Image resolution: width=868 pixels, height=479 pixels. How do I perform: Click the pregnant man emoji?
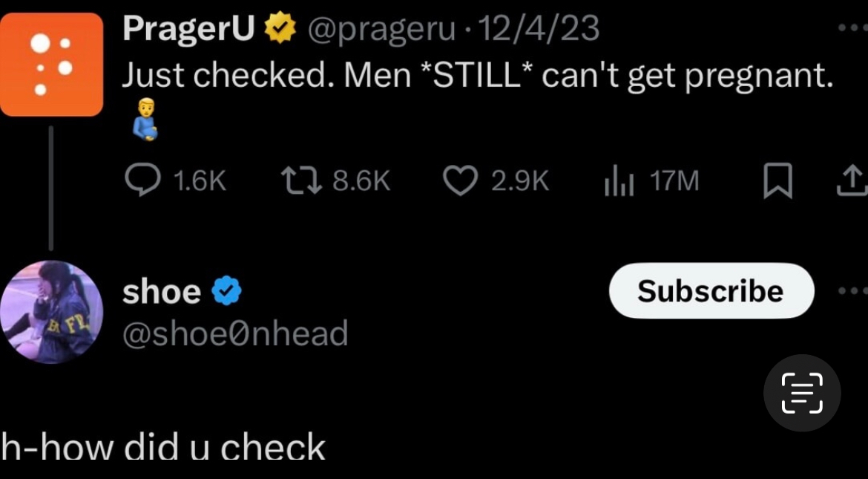click(145, 120)
